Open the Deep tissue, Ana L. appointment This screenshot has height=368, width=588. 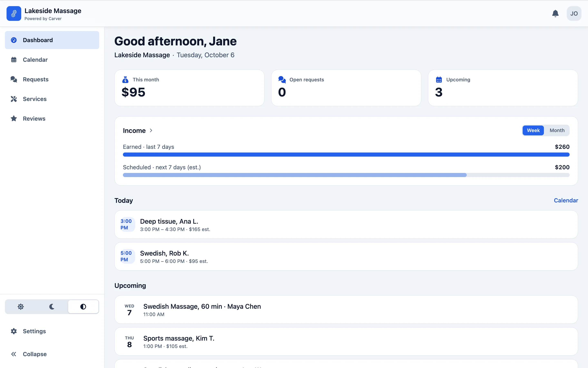click(x=346, y=224)
